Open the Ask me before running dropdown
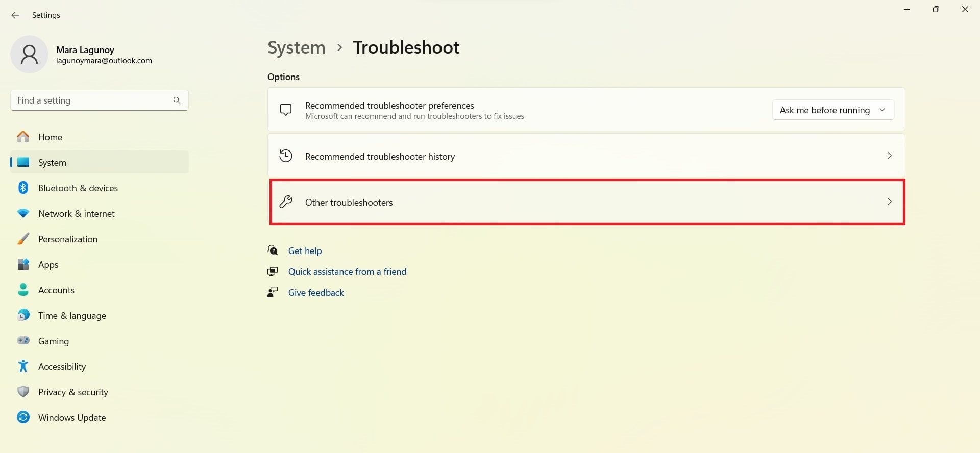Image resolution: width=980 pixels, height=453 pixels. 833,110
